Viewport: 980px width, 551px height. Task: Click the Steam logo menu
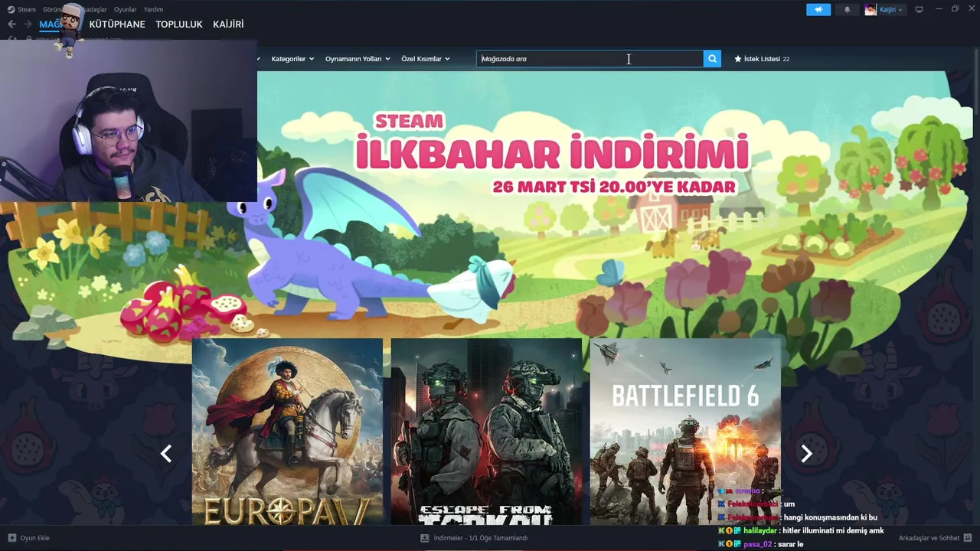coord(11,9)
